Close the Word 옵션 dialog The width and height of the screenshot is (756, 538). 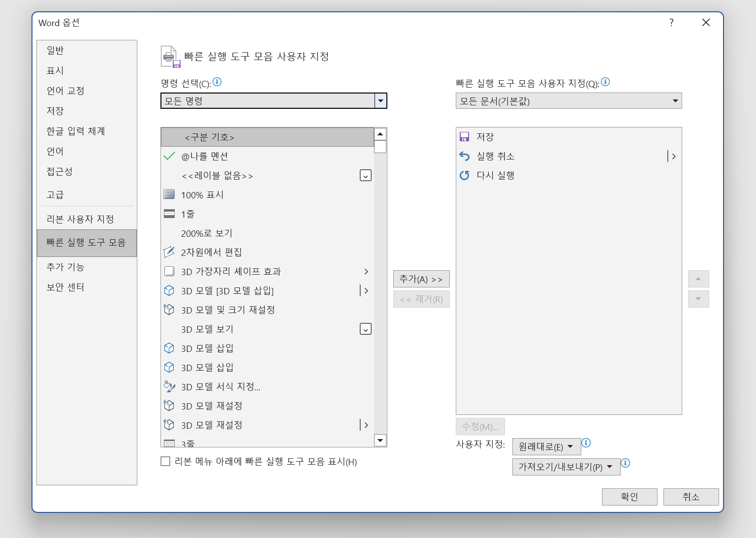pyautogui.click(x=706, y=23)
